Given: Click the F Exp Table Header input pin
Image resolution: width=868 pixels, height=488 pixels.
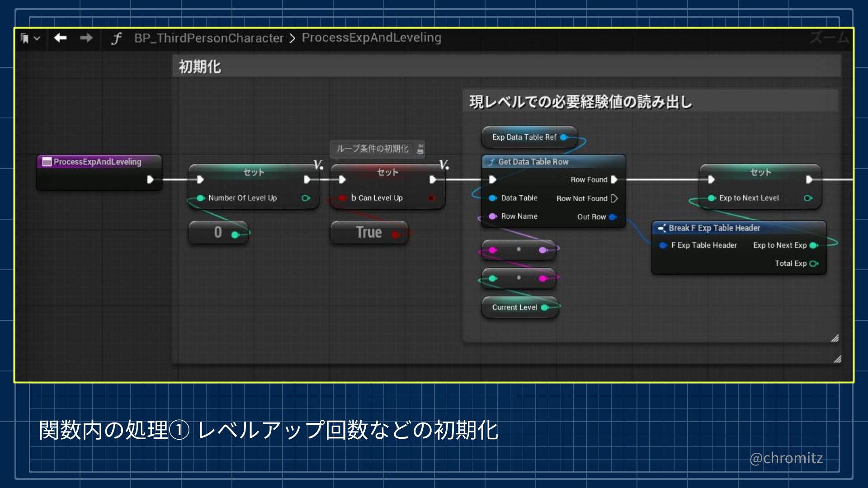Looking at the screenshot, I should (663, 245).
